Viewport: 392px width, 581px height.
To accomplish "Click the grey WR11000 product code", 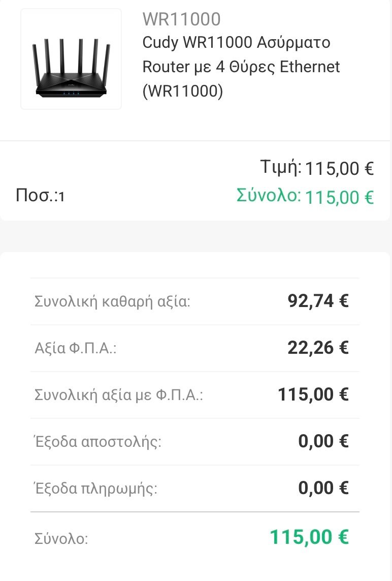I will (x=181, y=19).
